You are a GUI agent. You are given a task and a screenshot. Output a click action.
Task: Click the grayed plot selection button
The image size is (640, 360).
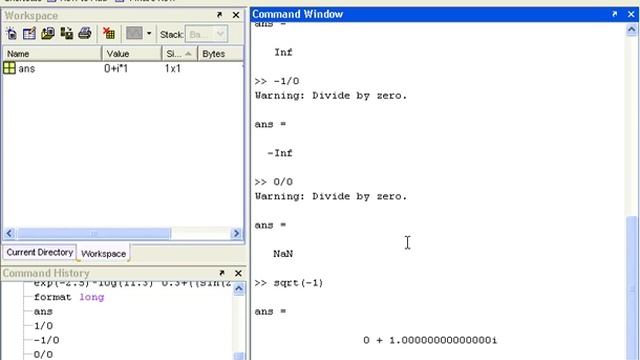pyautogui.click(x=134, y=33)
